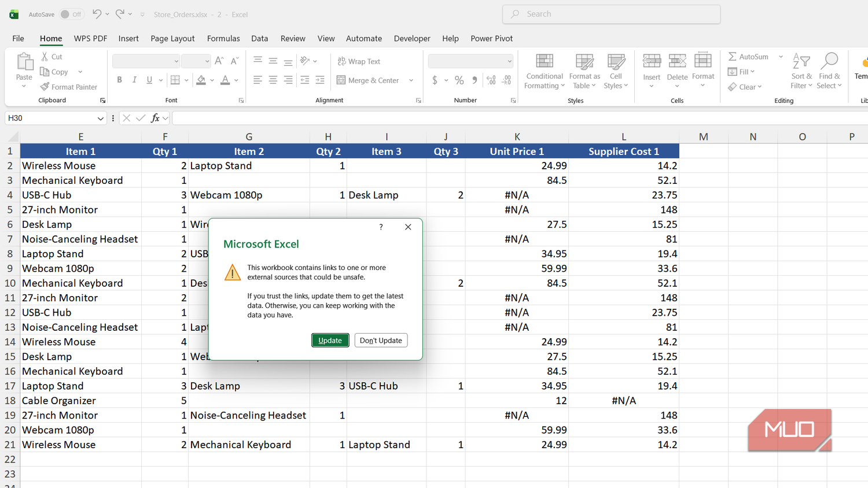Click Delete cells icon
The width and height of the screenshot is (868, 488).
click(677, 61)
